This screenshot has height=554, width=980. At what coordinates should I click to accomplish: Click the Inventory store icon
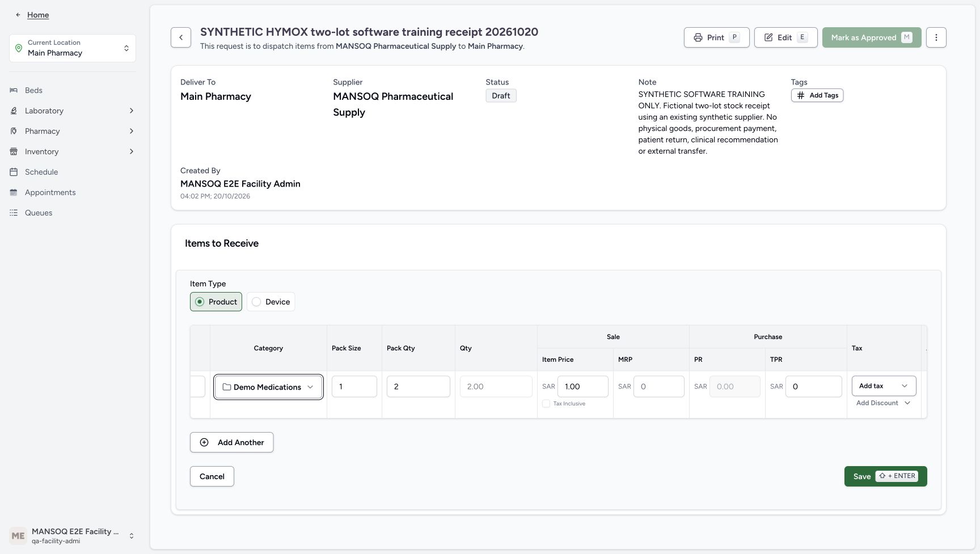click(x=14, y=151)
